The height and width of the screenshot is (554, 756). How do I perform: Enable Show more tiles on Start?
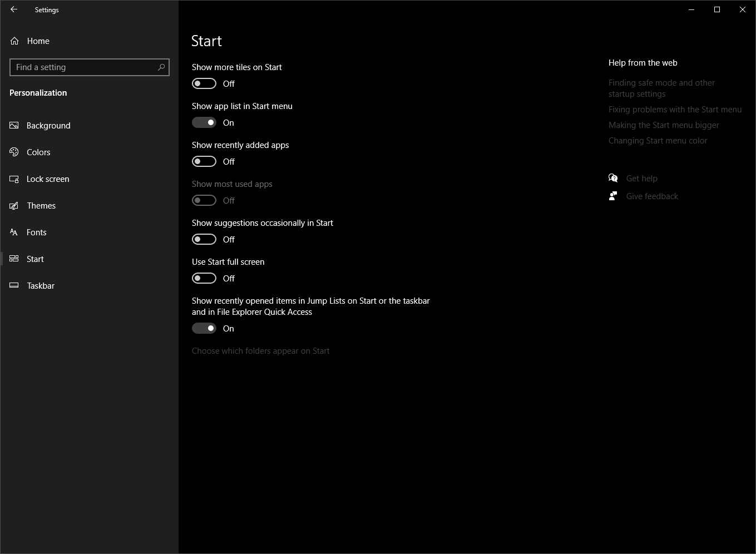(x=204, y=83)
